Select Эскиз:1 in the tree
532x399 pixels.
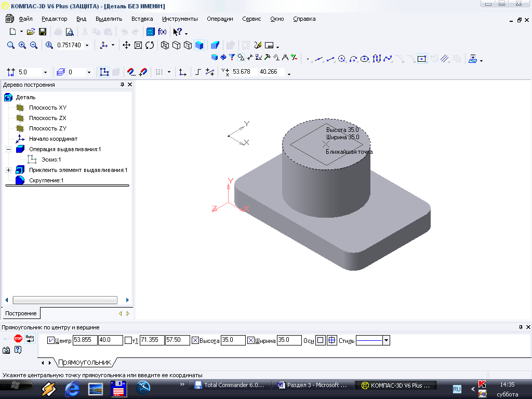point(51,159)
